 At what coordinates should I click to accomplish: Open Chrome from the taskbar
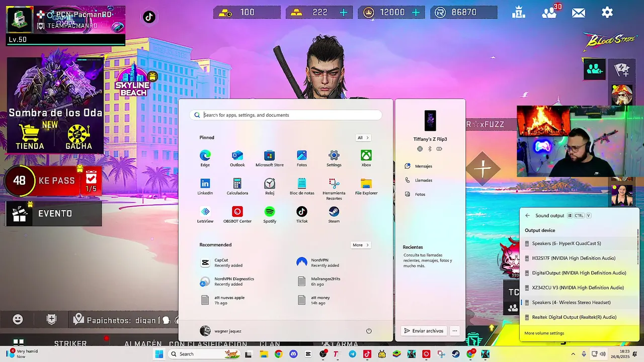pos(278,354)
